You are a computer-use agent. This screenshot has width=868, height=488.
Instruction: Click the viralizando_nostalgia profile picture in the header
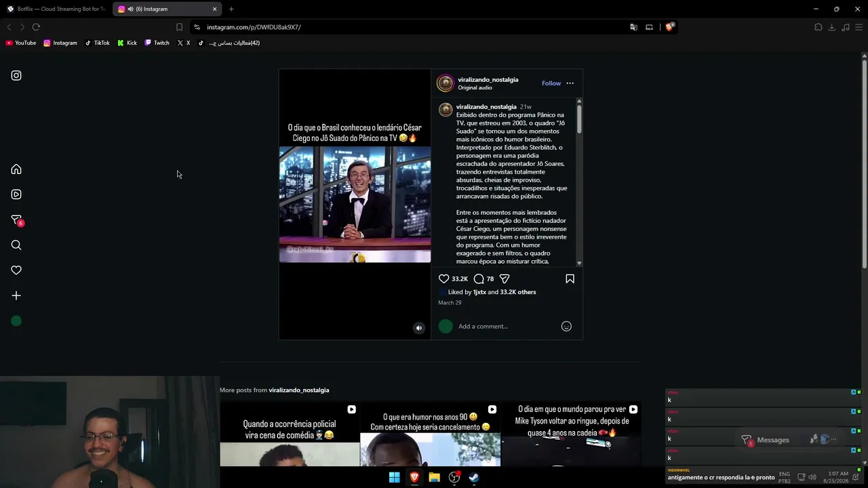click(446, 83)
